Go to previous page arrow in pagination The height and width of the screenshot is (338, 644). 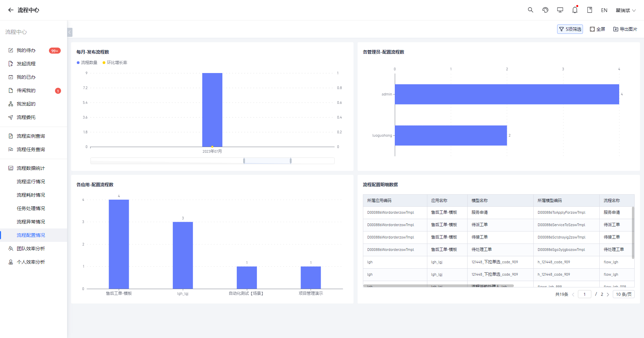pyautogui.click(x=573, y=294)
